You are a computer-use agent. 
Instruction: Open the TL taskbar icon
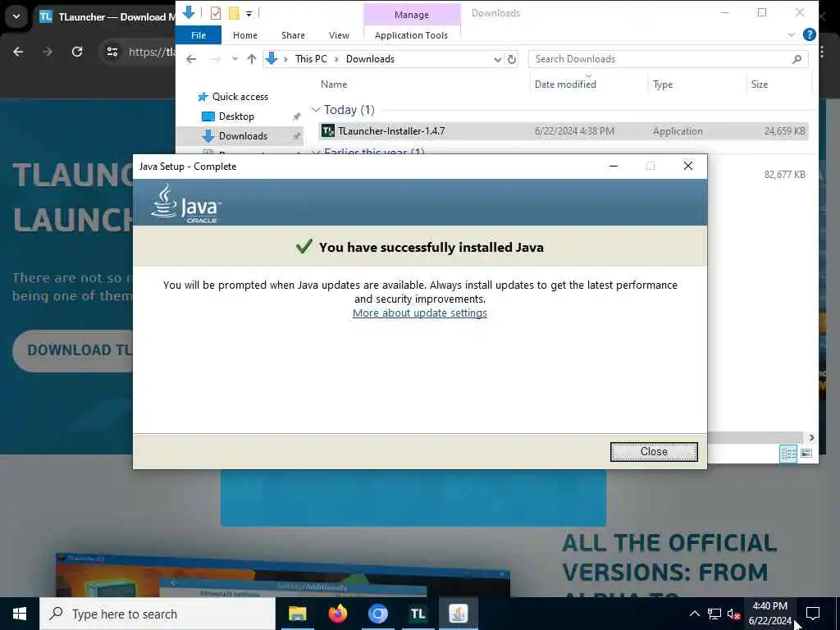418,614
